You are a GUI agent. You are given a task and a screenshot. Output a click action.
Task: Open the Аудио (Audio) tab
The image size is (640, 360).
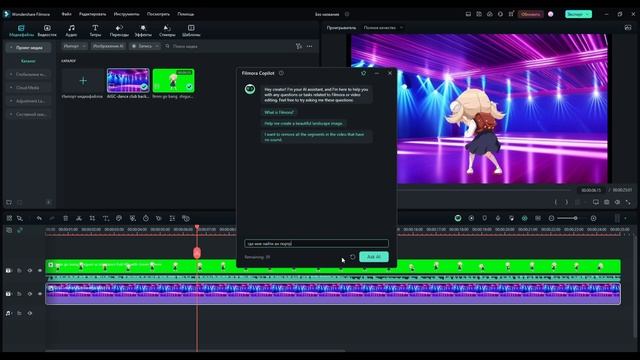tap(71, 31)
